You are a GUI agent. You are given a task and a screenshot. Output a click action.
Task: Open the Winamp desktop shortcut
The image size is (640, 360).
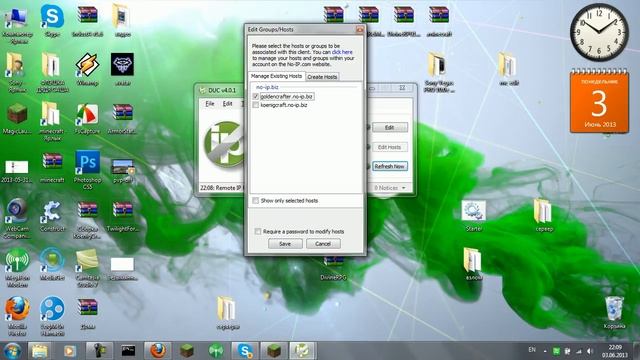point(87,69)
